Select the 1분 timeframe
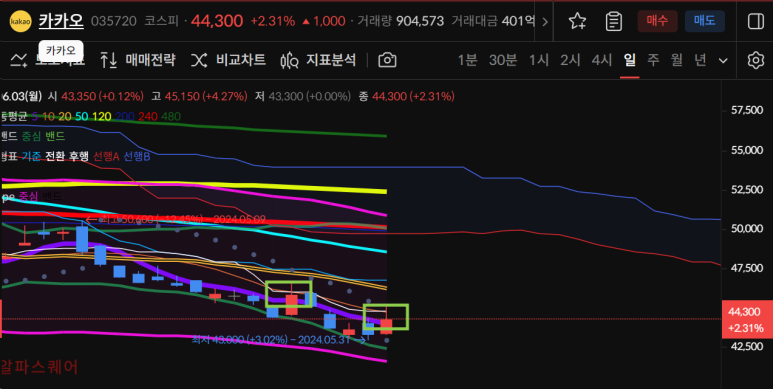The image size is (773, 389). (x=467, y=60)
